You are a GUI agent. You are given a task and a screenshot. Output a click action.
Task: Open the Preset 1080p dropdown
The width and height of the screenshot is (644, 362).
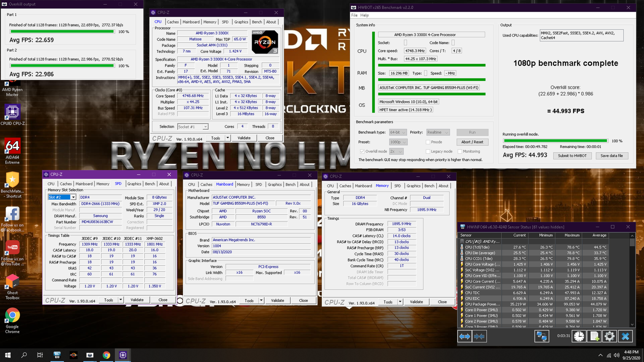click(x=398, y=142)
